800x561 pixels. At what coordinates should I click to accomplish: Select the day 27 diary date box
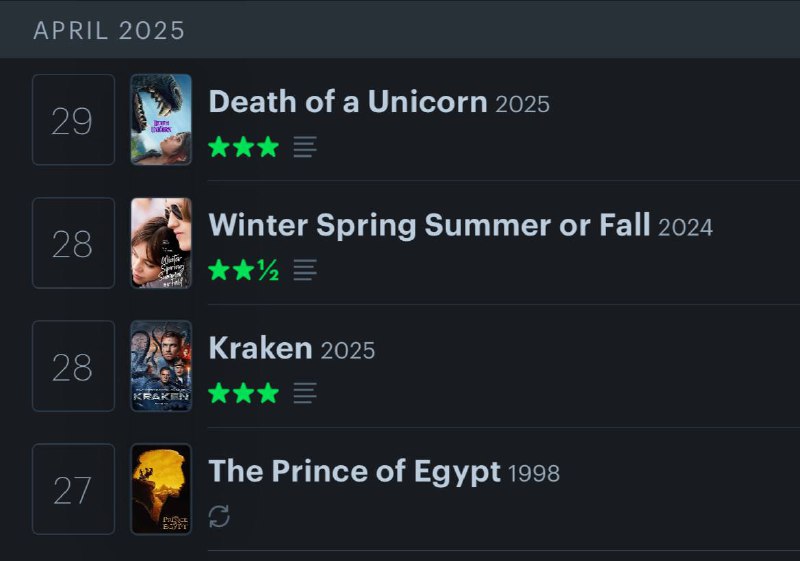click(x=73, y=489)
